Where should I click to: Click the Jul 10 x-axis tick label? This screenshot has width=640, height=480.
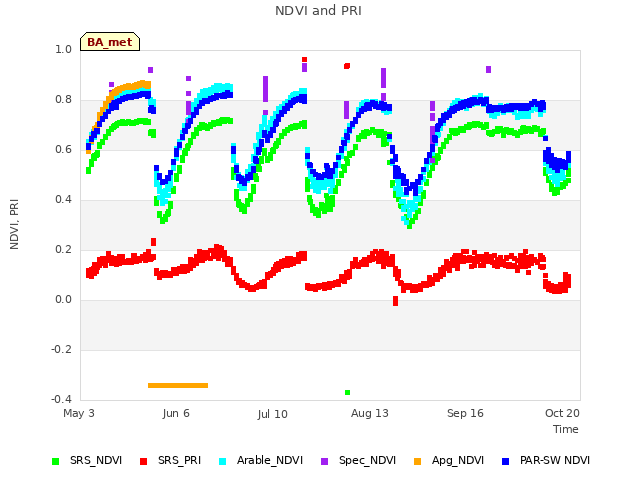[273, 414]
